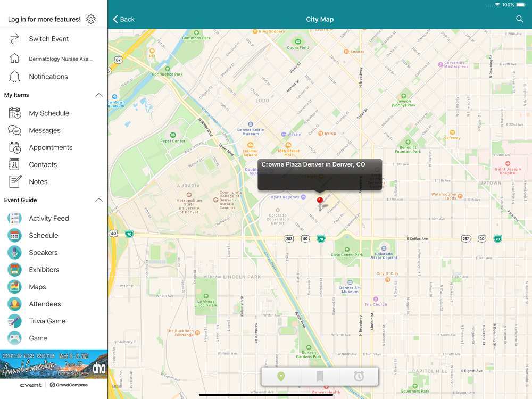Select the Messages label

click(45, 131)
